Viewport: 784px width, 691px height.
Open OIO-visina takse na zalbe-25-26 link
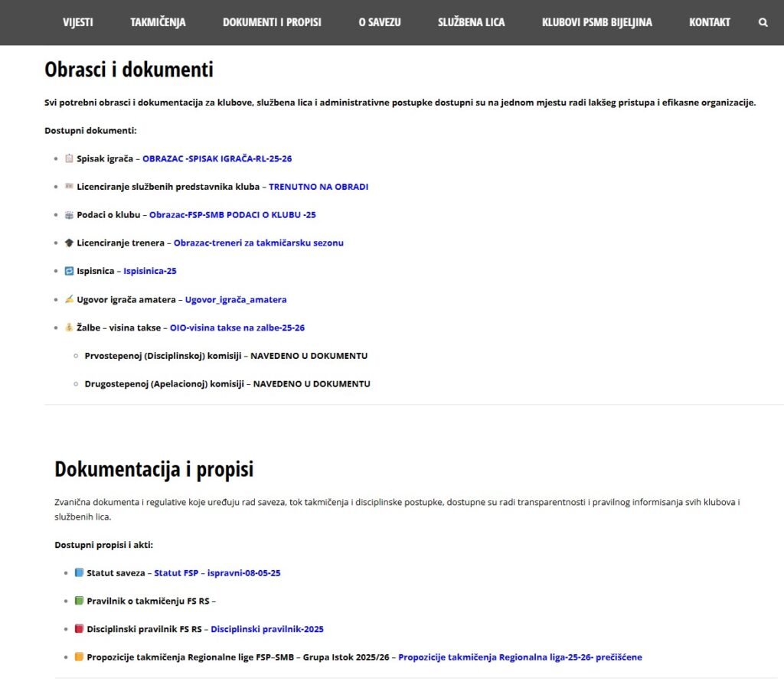pyautogui.click(x=237, y=328)
